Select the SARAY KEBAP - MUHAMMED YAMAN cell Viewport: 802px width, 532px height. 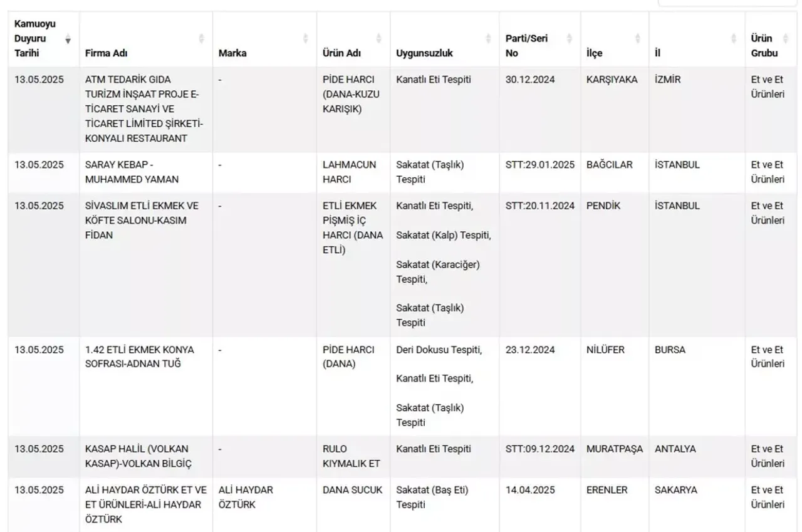[x=132, y=172]
